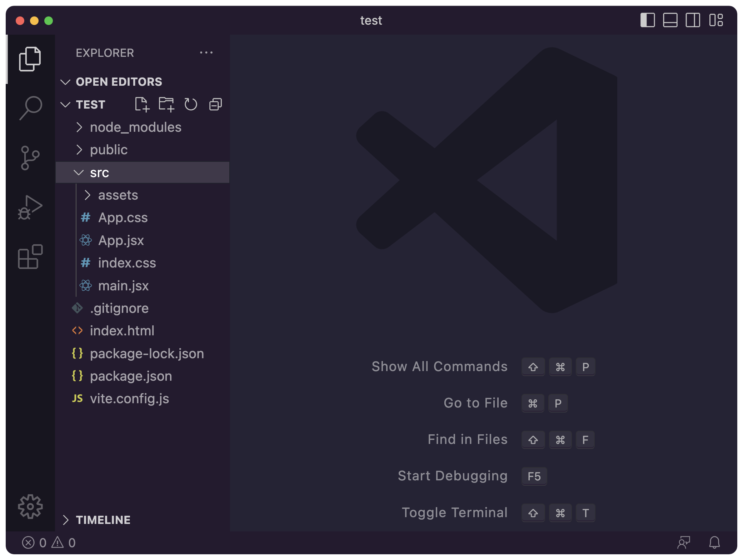Click the New Folder icon in explorer
The width and height of the screenshot is (743, 560).
pos(166,105)
